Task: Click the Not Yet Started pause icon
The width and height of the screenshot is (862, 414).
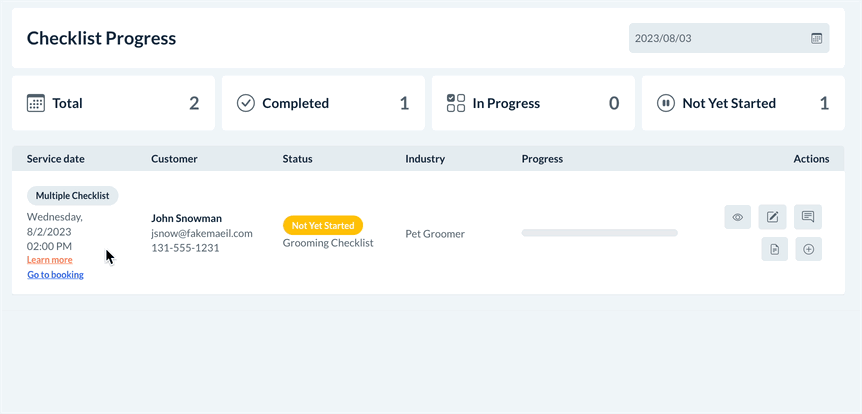Action: pyautogui.click(x=666, y=103)
